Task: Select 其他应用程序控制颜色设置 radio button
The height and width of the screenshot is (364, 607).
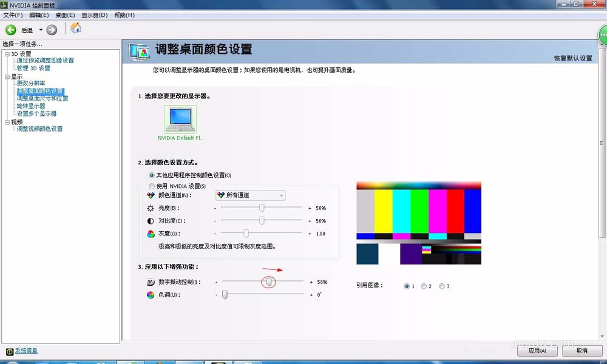Action: [152, 175]
